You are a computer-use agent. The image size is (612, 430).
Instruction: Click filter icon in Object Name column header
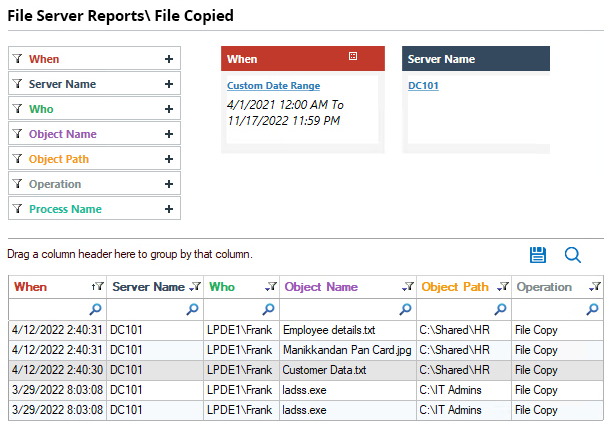point(406,287)
